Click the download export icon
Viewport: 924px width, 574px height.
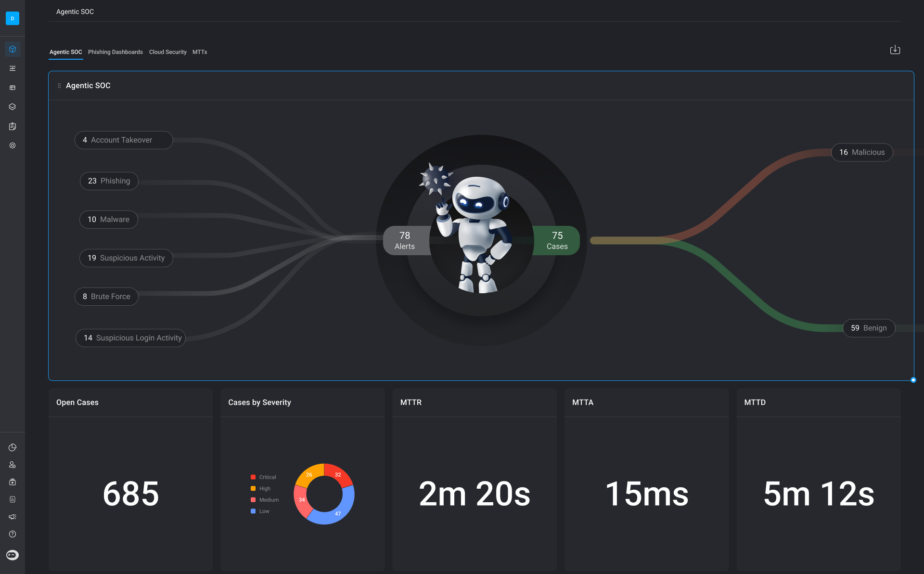(895, 50)
